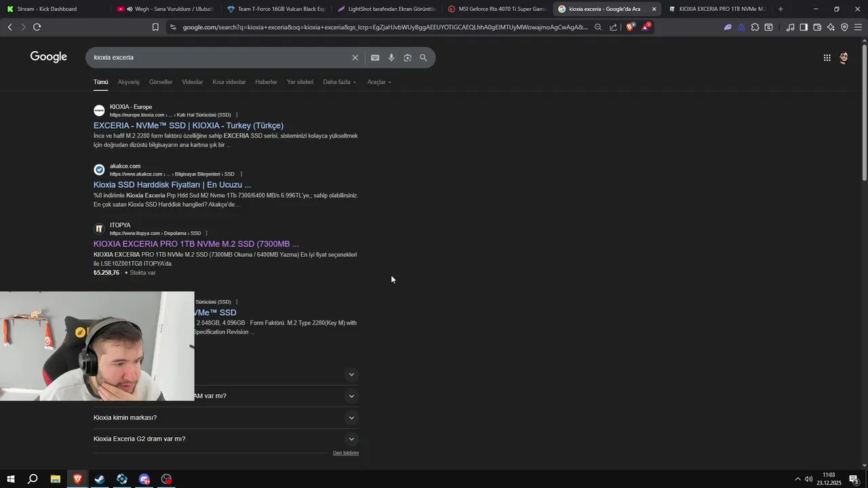Open File Explorer from taskbar
The image size is (868, 488).
[55, 479]
